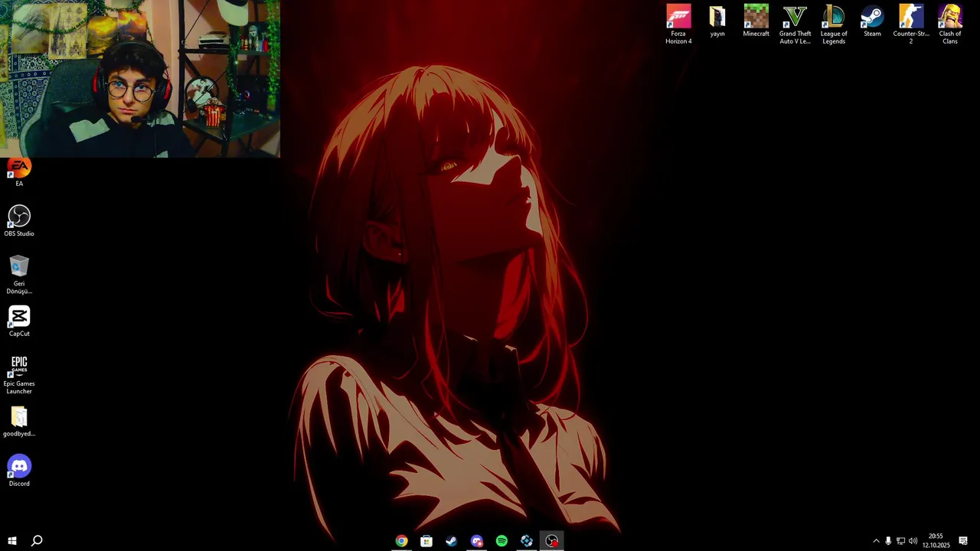Open Google Chrome from the taskbar
This screenshot has width=980, height=551.
(x=401, y=541)
